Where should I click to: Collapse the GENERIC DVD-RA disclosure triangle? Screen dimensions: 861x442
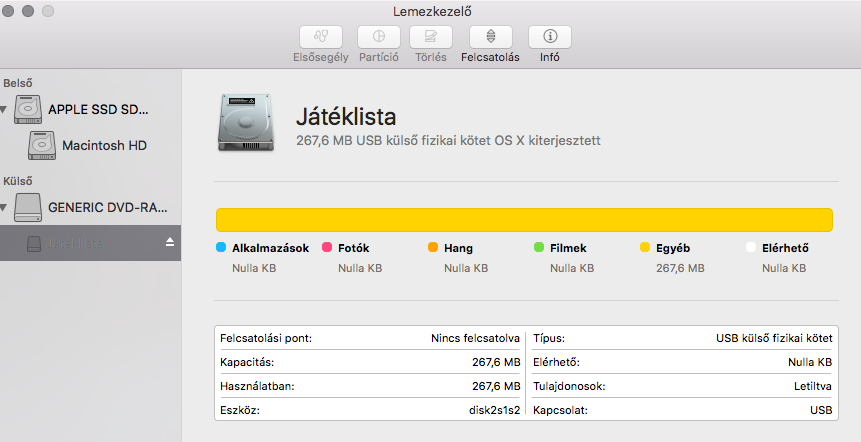pos(5,208)
